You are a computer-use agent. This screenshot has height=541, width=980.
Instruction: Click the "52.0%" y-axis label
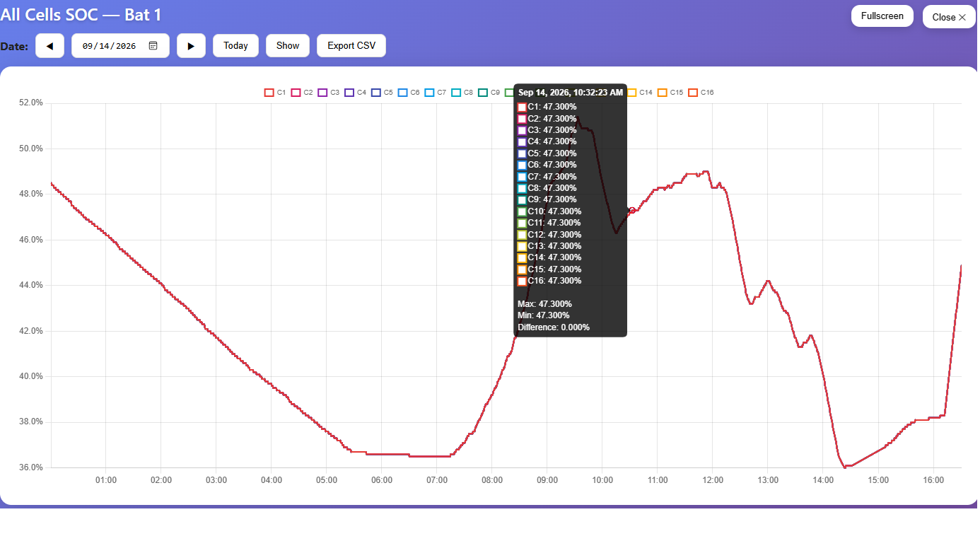click(x=32, y=103)
